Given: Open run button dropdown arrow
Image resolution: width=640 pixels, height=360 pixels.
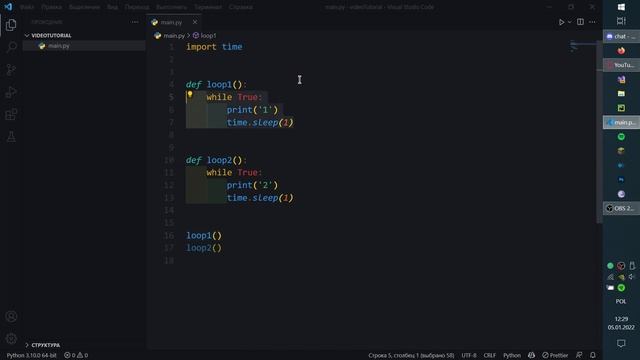Looking at the screenshot, I should point(569,22).
